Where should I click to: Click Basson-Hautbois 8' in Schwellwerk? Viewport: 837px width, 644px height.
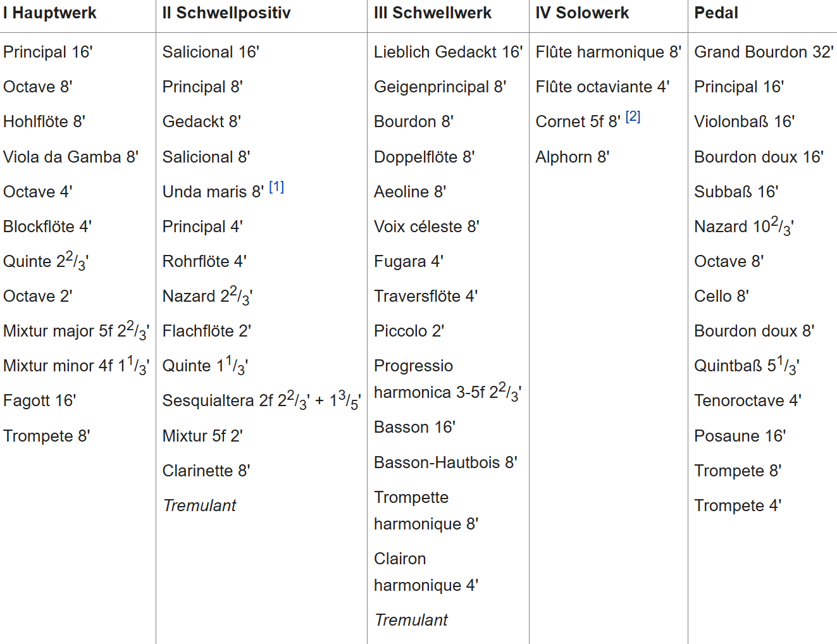click(x=445, y=462)
